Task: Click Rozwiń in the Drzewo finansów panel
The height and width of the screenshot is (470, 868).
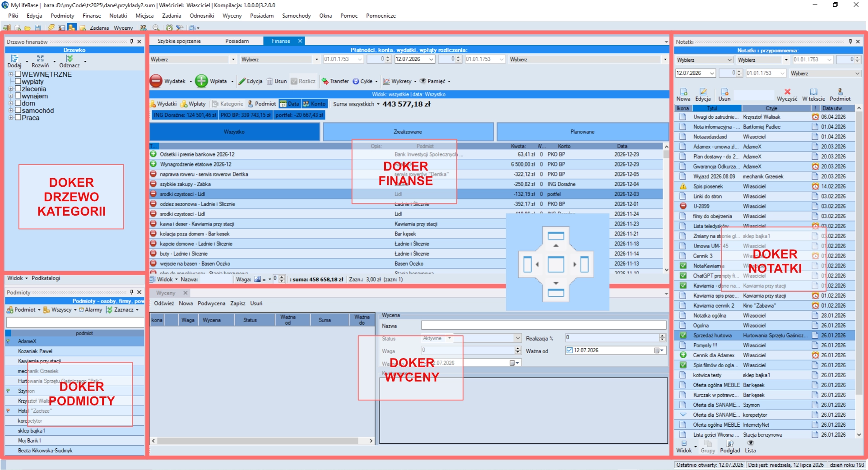Action: [40, 62]
